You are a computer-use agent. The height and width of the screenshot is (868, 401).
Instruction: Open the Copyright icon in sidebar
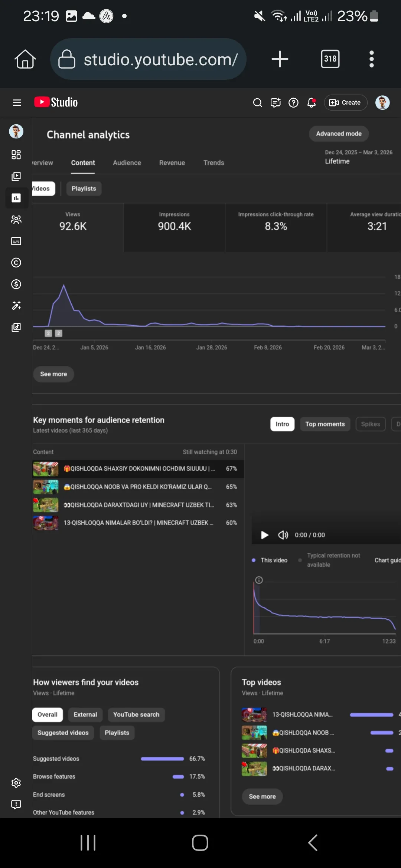click(16, 263)
